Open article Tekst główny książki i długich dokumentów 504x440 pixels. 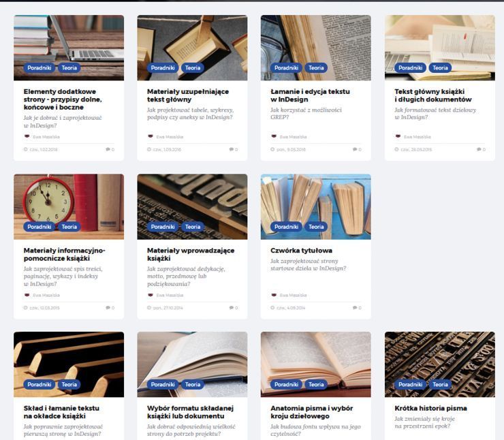(432, 95)
